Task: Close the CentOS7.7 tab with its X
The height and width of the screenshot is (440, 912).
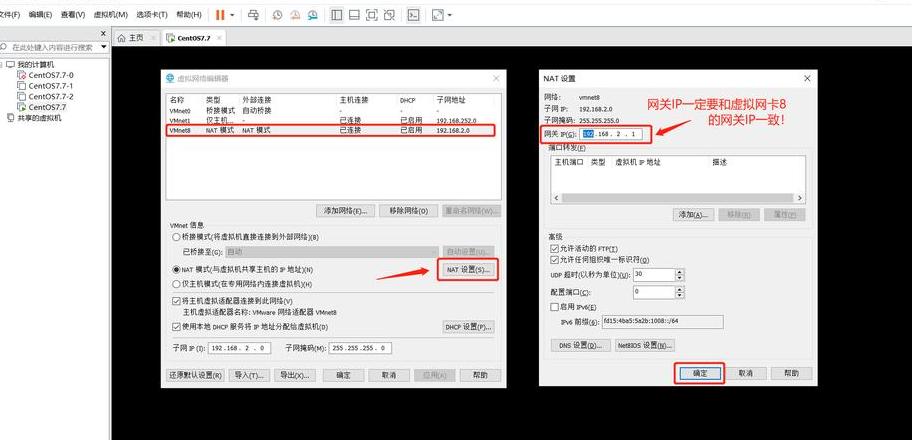Action: pyautogui.click(x=219, y=38)
